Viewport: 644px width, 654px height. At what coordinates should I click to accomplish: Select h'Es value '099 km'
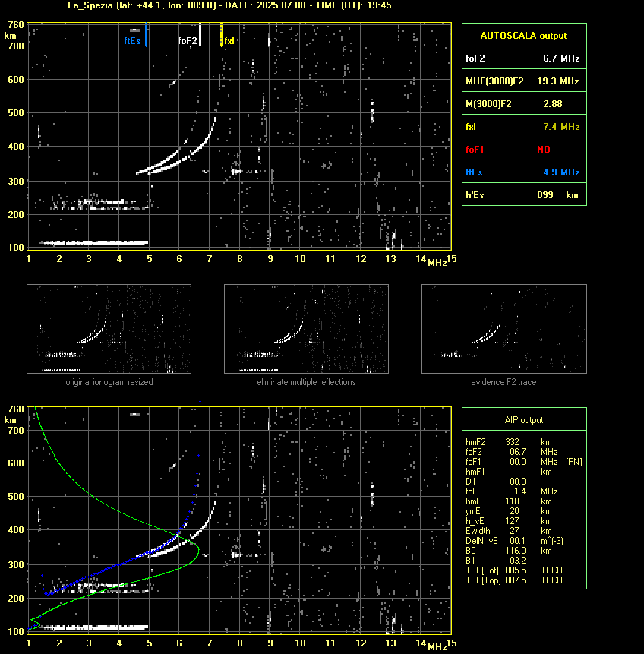[x=557, y=195]
